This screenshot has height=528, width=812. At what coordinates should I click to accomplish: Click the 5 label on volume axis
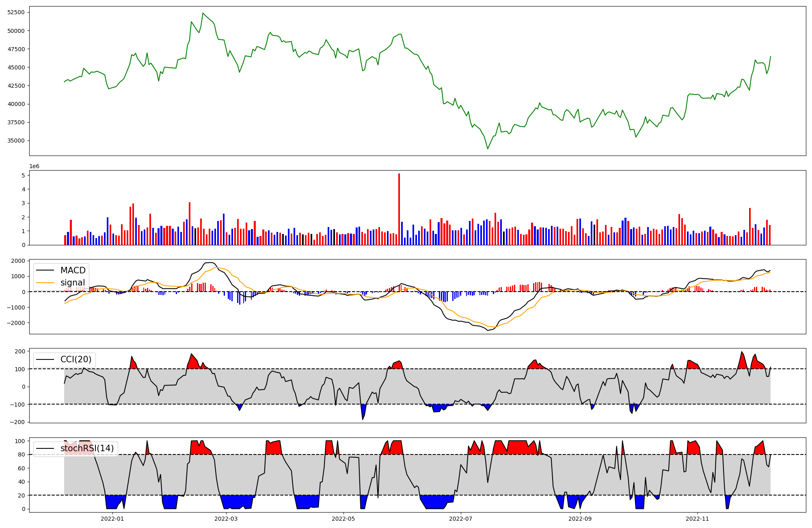[x=24, y=175]
